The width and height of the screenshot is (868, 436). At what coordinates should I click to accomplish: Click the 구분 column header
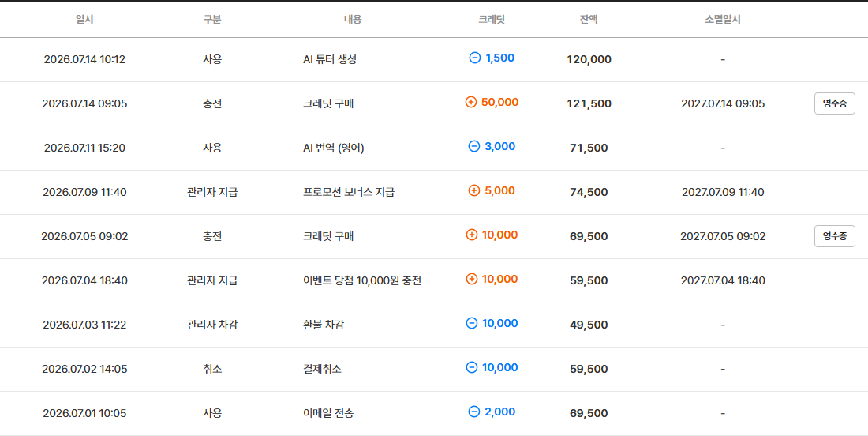pos(212,20)
